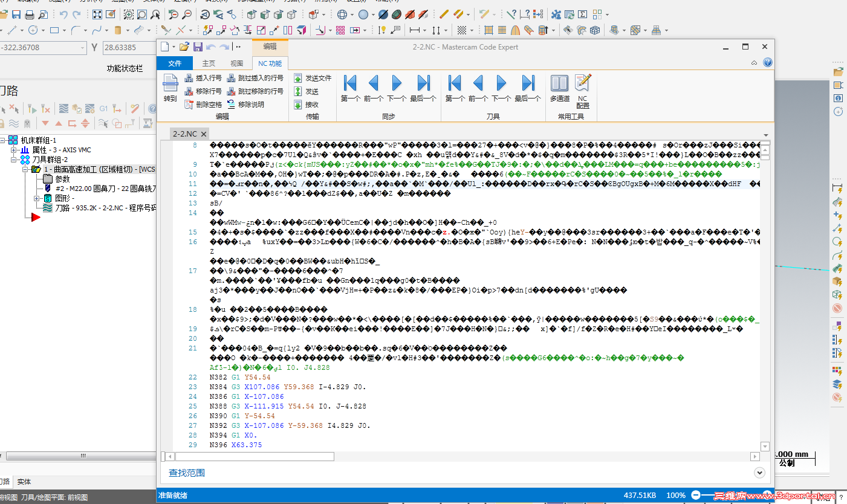
Task: Go to 下一个 in the 刀具 group
Action: (x=501, y=88)
